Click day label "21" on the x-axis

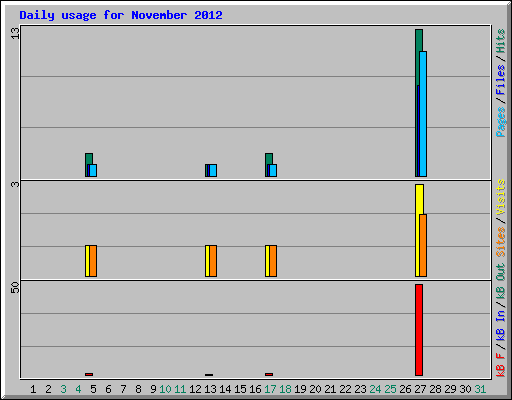click(x=330, y=389)
